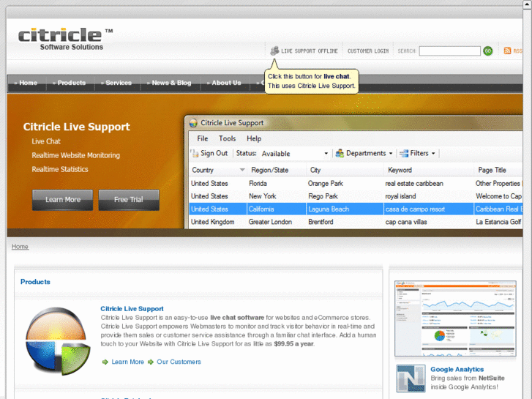
Task: Select the United Kingdom country cell
Action: [x=212, y=222]
